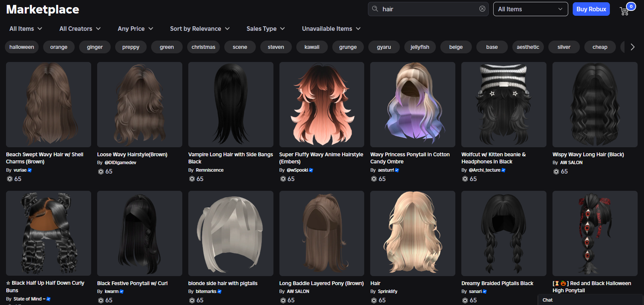Open Wolfcut Kitten beanie thumbnail
The image size is (644, 305).
point(504,104)
